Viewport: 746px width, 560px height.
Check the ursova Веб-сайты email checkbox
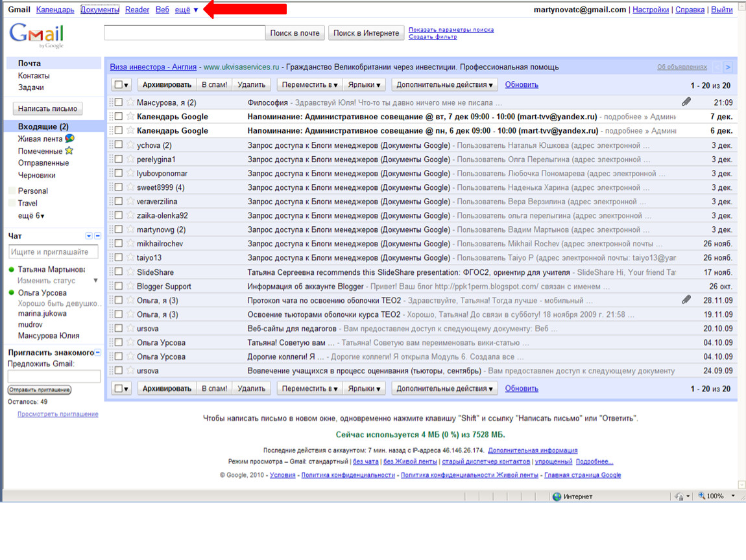(119, 329)
